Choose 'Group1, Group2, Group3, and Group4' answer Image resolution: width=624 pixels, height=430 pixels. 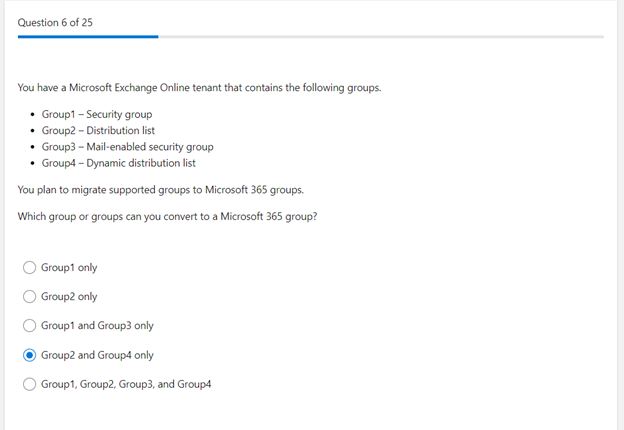coord(29,384)
